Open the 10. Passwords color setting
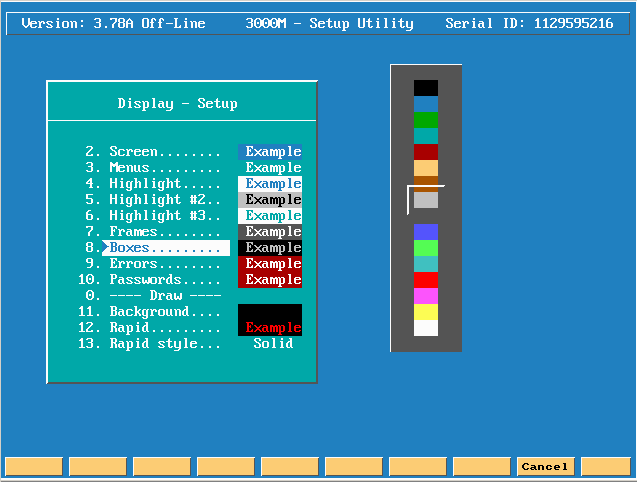Viewport: 637px width, 482px height. [150, 280]
